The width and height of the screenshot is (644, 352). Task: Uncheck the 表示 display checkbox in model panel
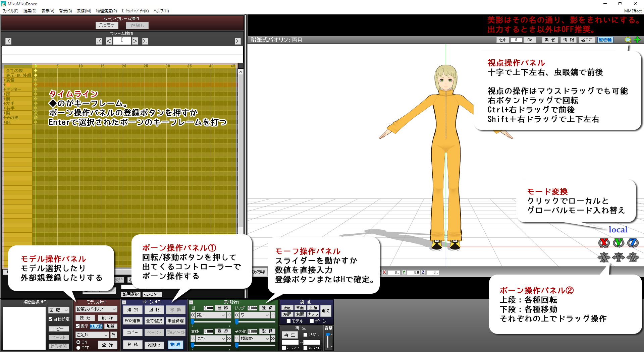(78, 326)
